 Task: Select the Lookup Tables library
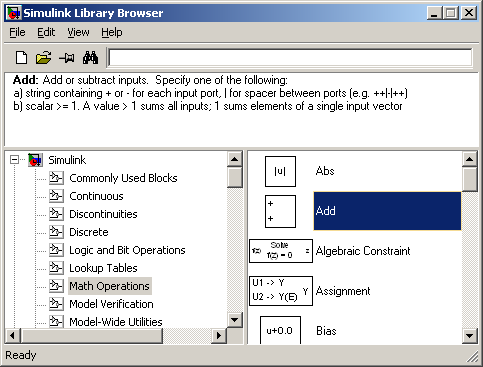pyautogui.click(x=103, y=268)
